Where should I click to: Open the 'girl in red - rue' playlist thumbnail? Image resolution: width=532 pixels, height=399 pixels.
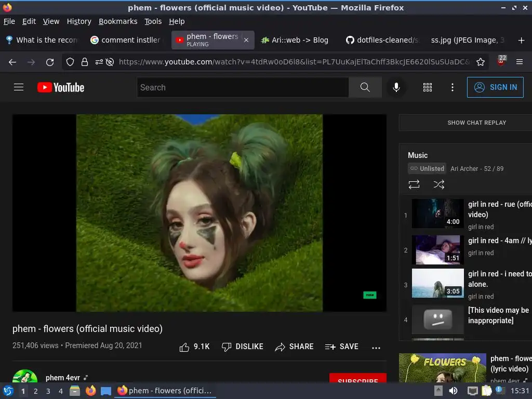[437, 214]
